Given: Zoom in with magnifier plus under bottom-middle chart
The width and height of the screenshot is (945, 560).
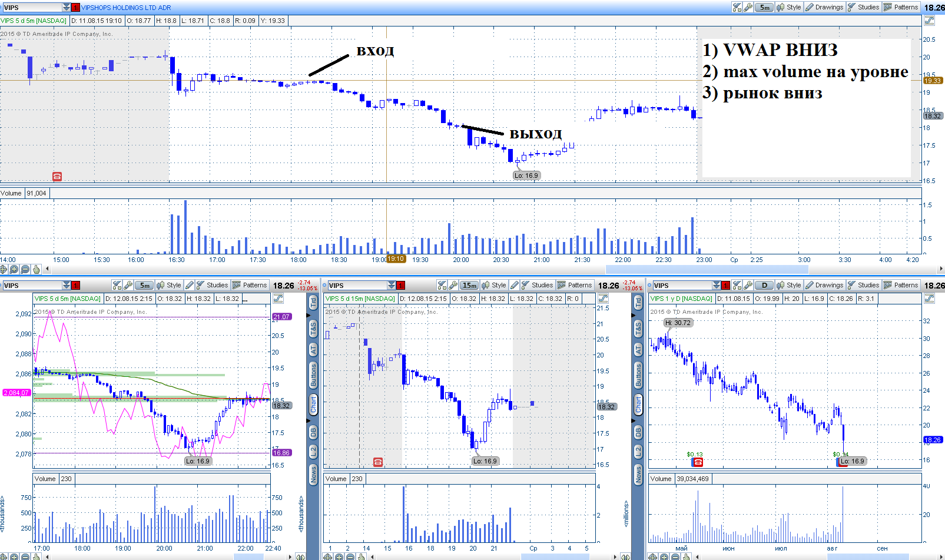Looking at the screenshot, I should (x=339, y=556).
